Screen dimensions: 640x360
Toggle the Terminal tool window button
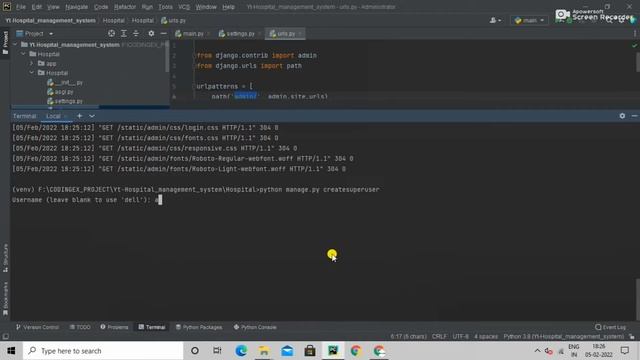151,327
